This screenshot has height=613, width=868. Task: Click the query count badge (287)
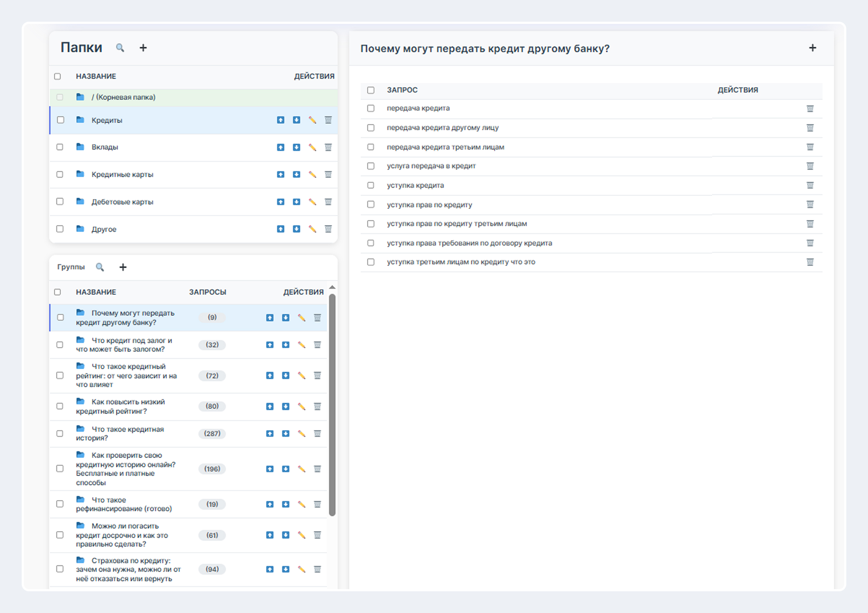(212, 434)
